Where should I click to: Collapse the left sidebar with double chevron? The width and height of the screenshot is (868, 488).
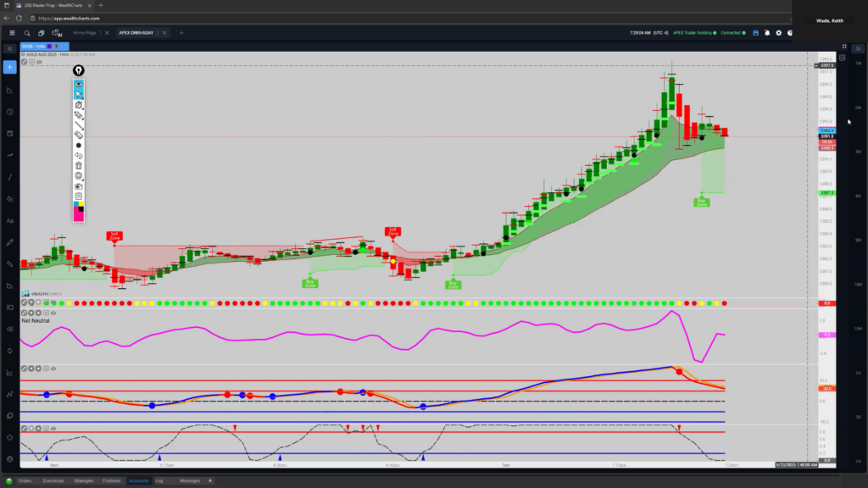[9, 48]
